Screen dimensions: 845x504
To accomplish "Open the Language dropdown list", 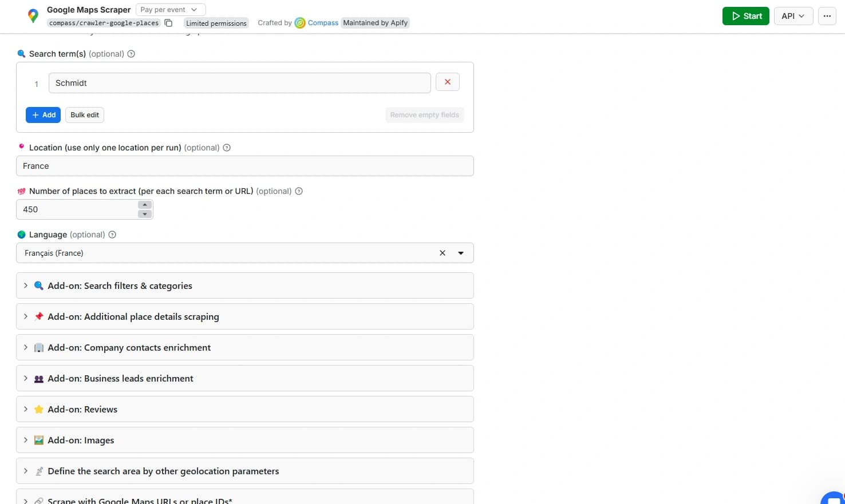I will tap(461, 252).
